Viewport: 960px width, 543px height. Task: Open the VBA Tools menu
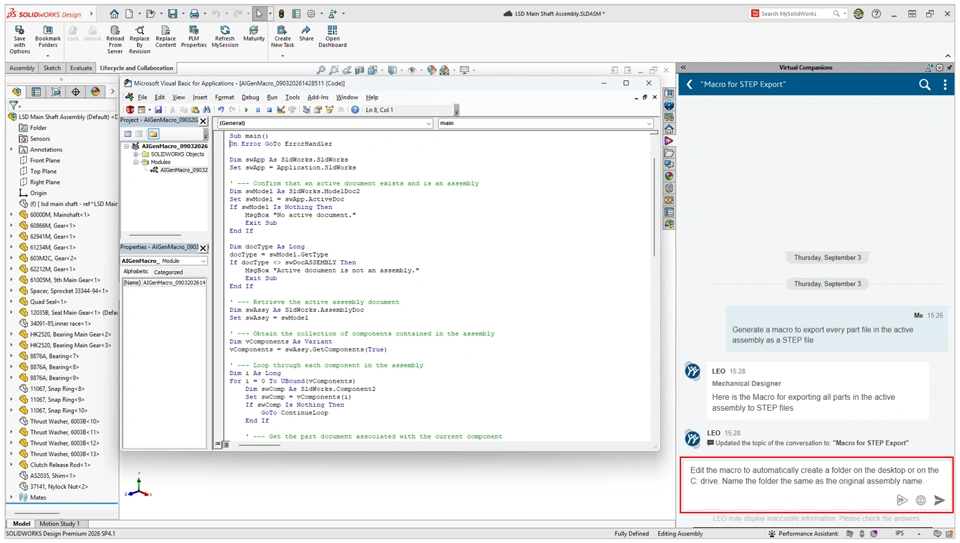tap(293, 97)
